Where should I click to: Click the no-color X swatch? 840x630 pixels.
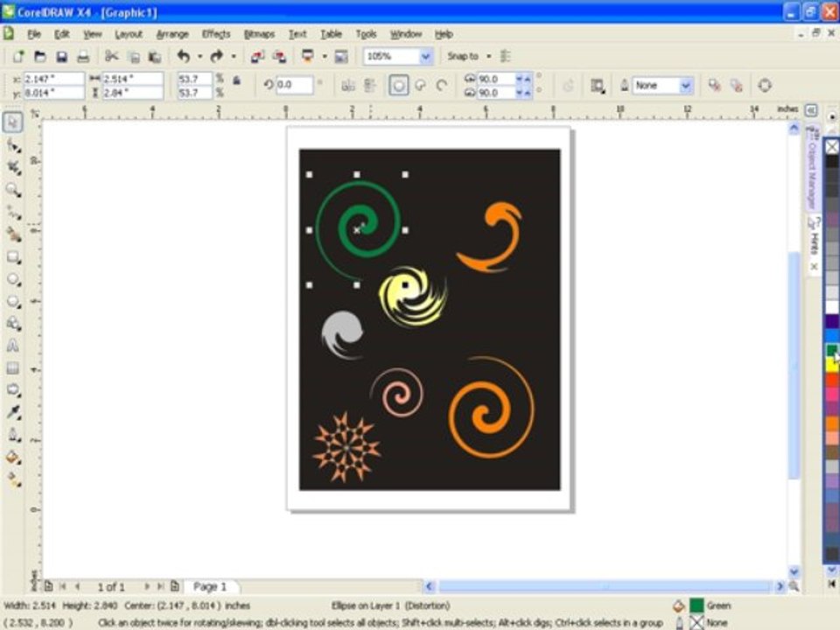831,146
